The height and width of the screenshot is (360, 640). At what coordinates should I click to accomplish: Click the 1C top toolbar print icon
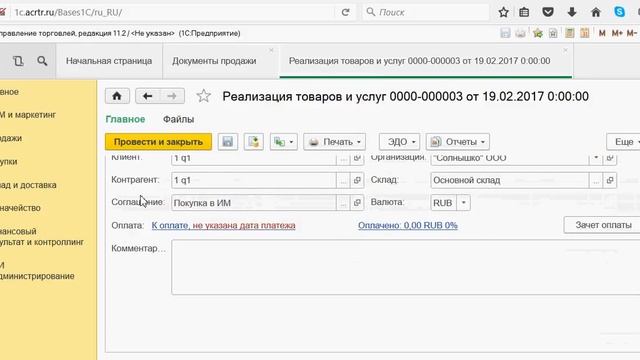tap(520, 33)
